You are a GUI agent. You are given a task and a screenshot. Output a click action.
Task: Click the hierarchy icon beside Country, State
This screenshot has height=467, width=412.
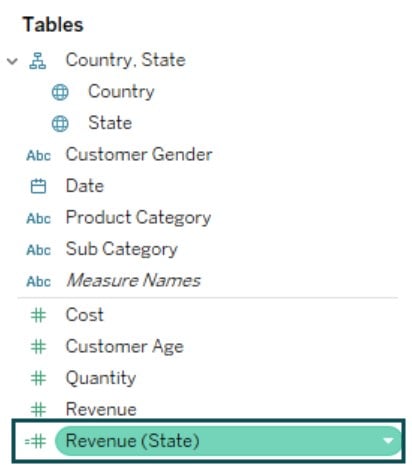pyautogui.click(x=38, y=61)
